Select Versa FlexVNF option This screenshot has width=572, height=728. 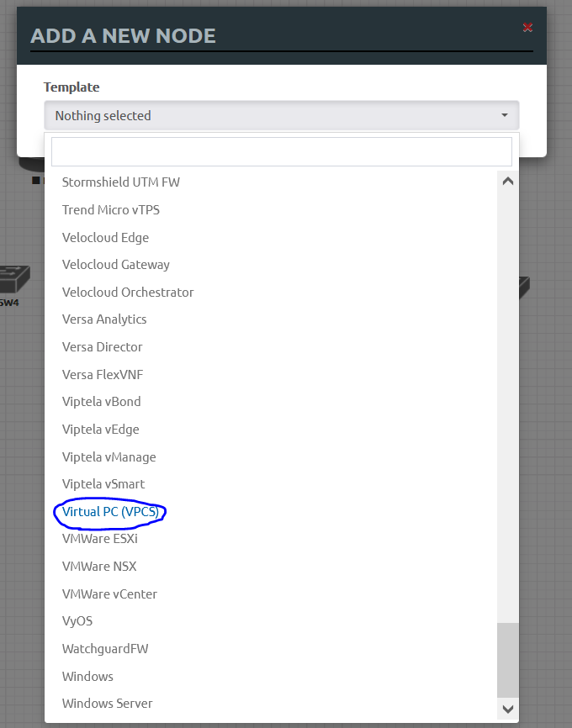[x=103, y=374]
